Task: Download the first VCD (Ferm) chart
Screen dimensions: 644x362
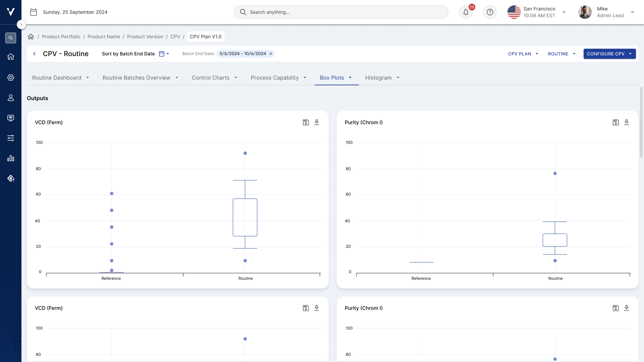Action: 317,123
